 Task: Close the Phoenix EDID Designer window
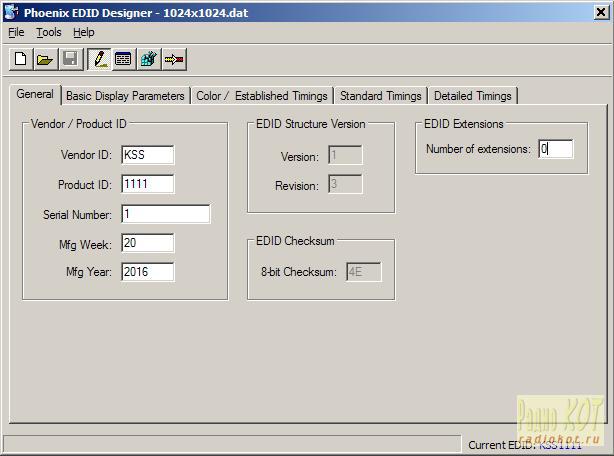(x=601, y=13)
